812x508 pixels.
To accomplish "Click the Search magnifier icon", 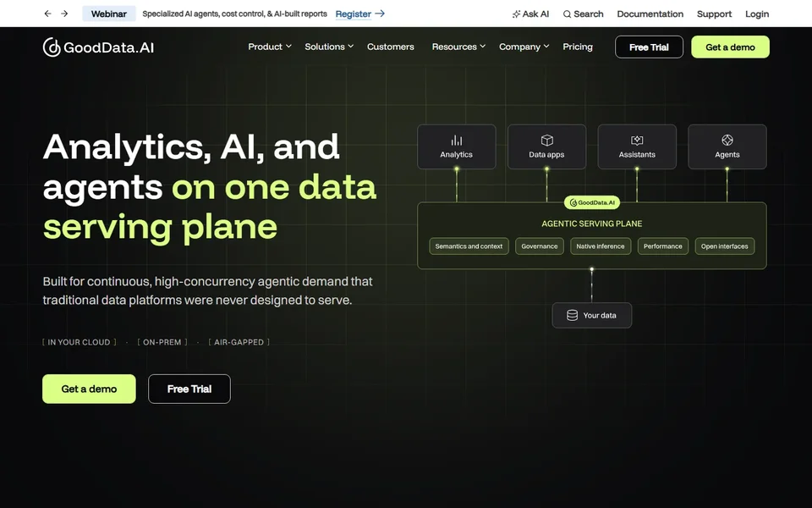I will [567, 14].
